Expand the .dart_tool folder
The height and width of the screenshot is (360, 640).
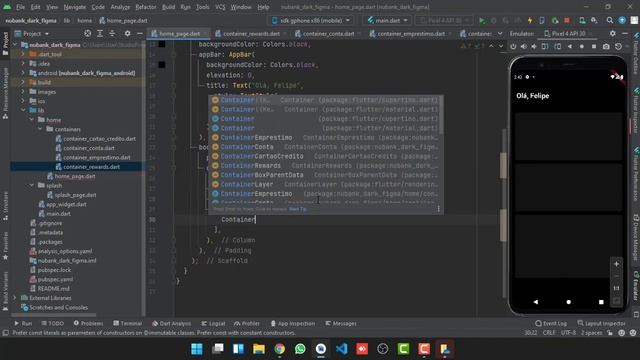(23, 54)
